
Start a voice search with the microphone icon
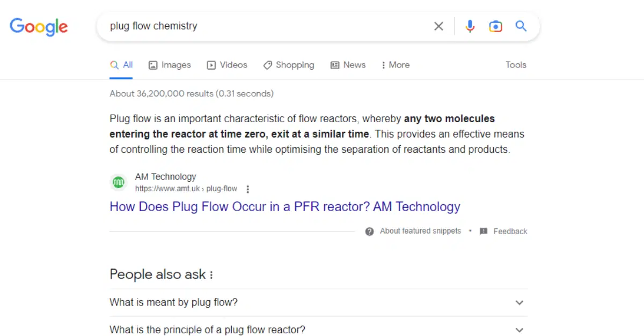click(470, 26)
